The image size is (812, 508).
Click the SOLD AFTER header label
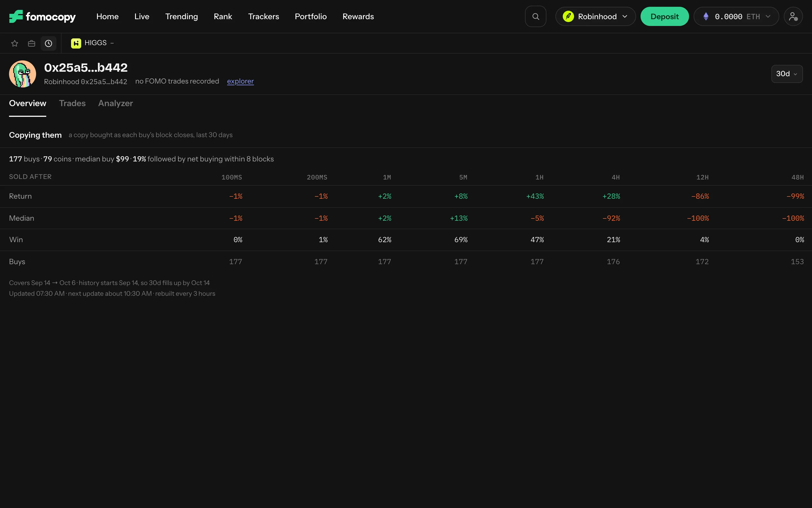[30, 177]
